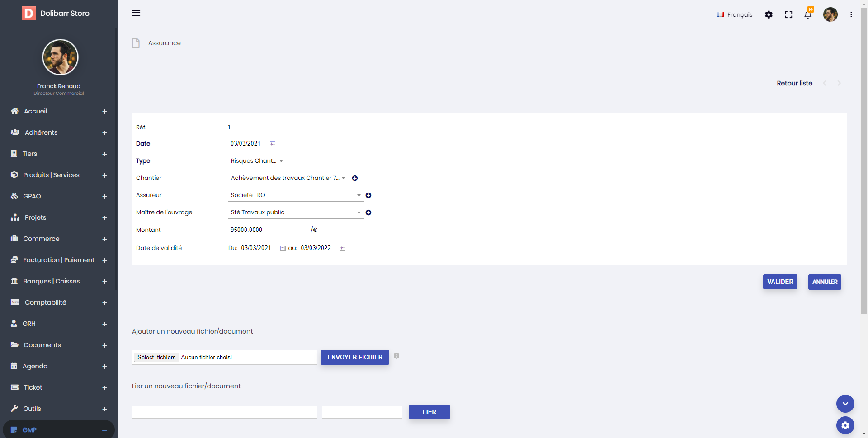Go to previous record arrow
The height and width of the screenshot is (438, 868).
[x=825, y=83]
